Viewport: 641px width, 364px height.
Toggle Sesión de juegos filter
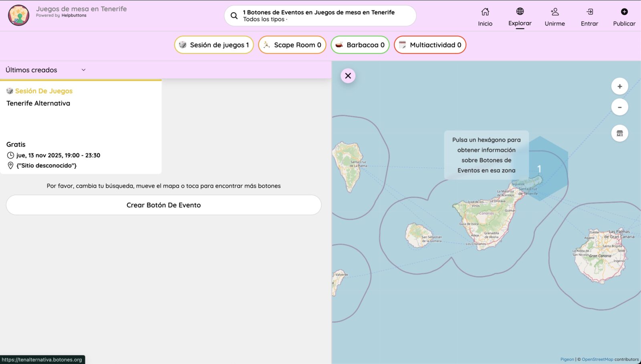point(214,45)
